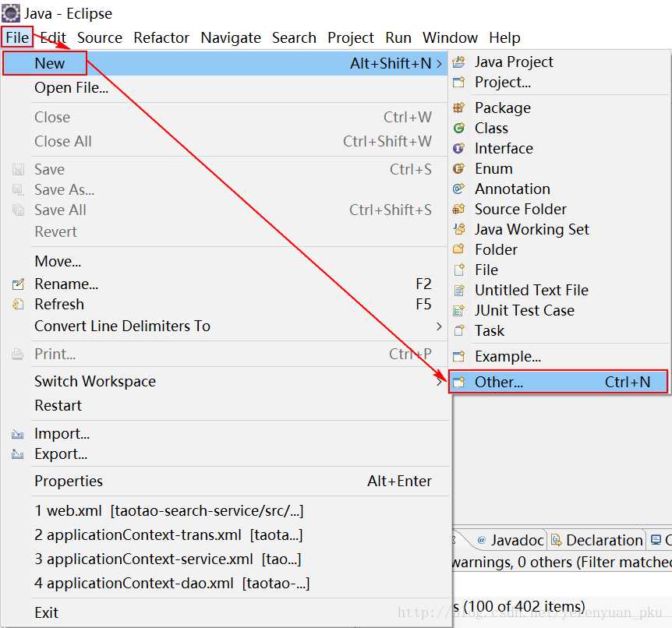Click the Declaration tab icon
This screenshot has height=628, width=672.
[556, 540]
